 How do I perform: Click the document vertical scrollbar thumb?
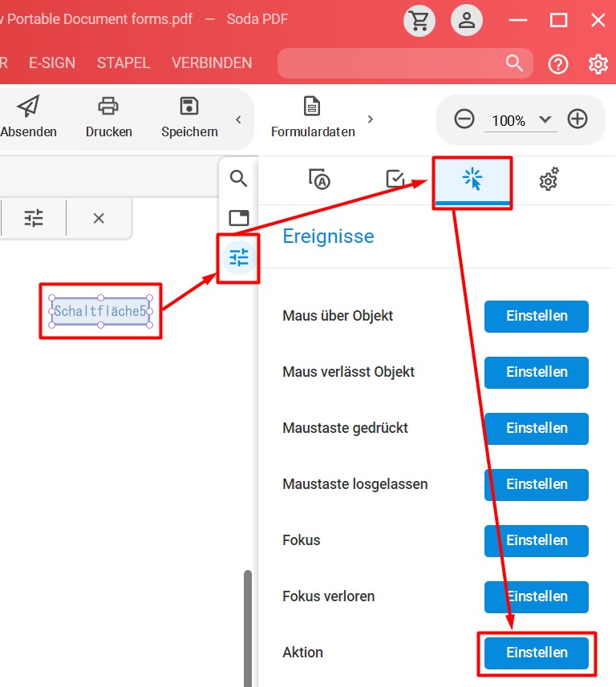pyautogui.click(x=248, y=628)
